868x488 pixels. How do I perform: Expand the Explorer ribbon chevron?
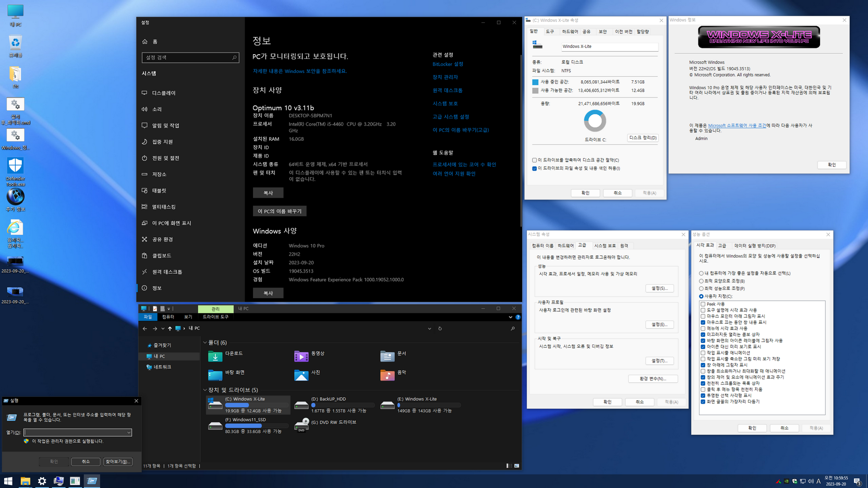[x=511, y=317]
